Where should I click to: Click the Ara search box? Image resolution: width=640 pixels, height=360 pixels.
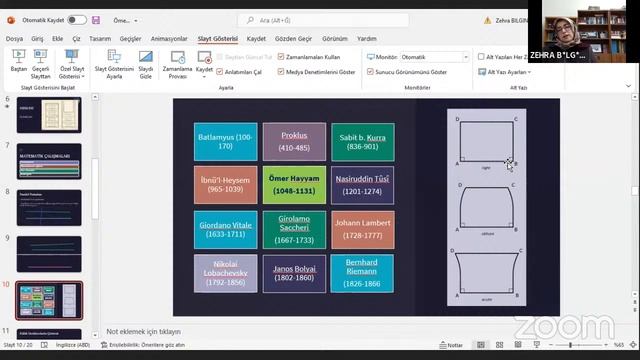[x=323, y=20]
